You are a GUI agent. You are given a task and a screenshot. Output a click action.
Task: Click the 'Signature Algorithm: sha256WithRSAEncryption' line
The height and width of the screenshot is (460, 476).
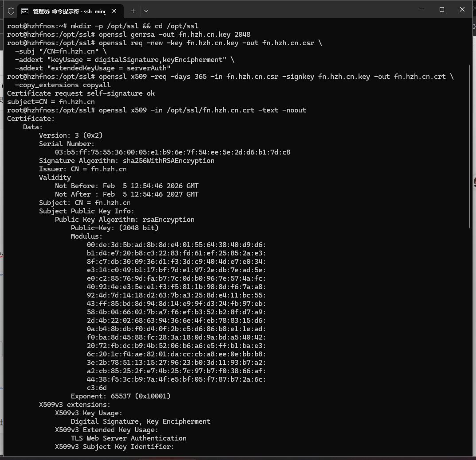click(126, 161)
